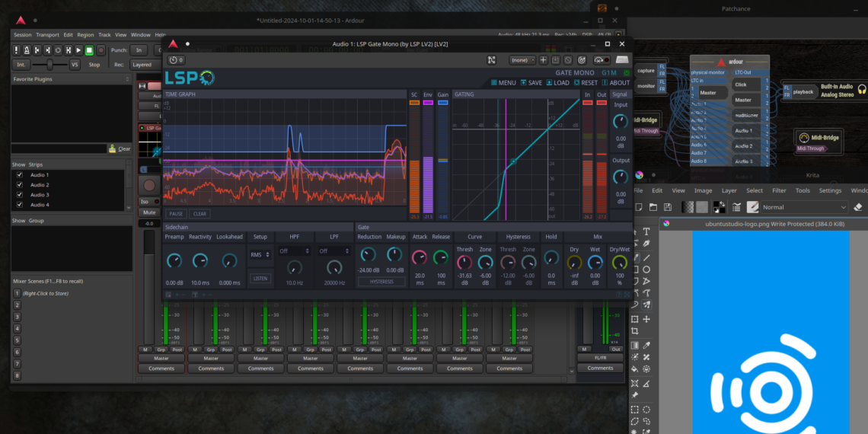
Task: Click Krita's eraser mode icon
Action: coord(858,206)
